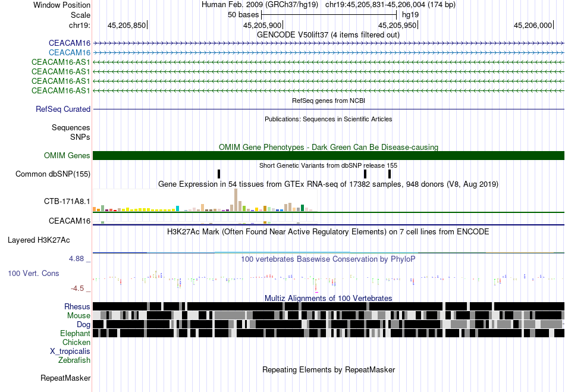Click the X_tropicalis alignment label

click(x=70, y=352)
